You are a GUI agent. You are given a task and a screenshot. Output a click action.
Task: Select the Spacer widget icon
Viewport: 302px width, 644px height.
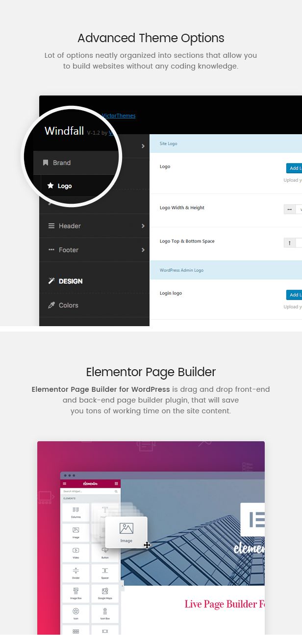click(105, 571)
